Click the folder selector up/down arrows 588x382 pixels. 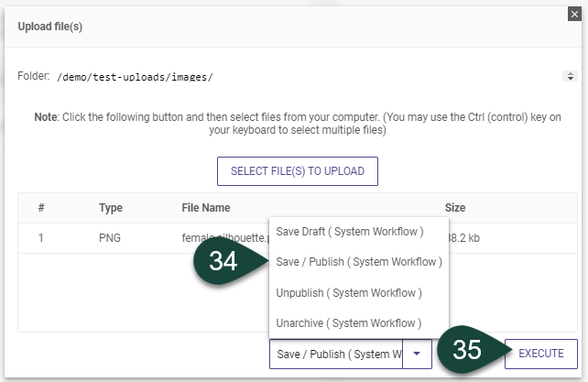[x=571, y=76]
